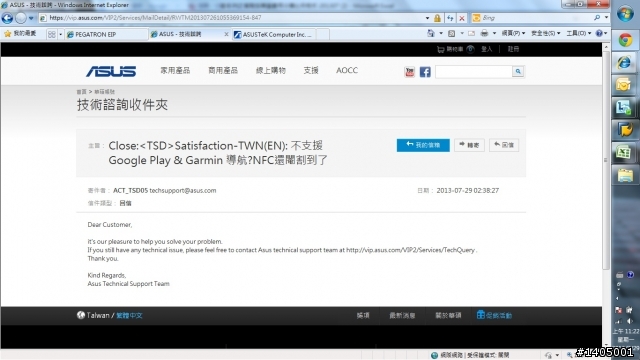This screenshot has height=360, width=640.
Task: View the security lock report icon
Action: [437, 18]
